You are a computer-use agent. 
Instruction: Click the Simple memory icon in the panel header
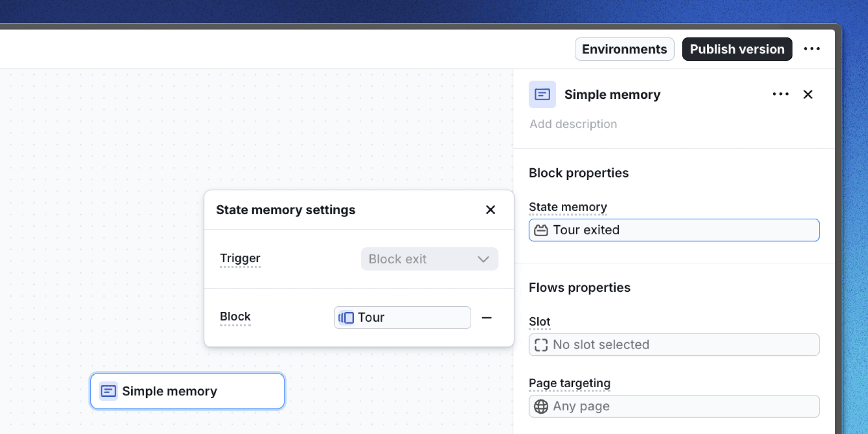click(x=542, y=95)
